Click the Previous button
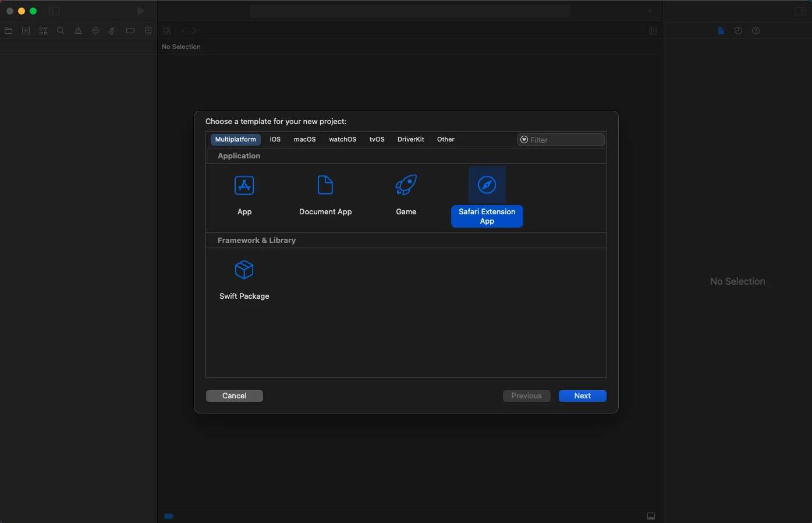Image resolution: width=812 pixels, height=523 pixels. tap(527, 396)
